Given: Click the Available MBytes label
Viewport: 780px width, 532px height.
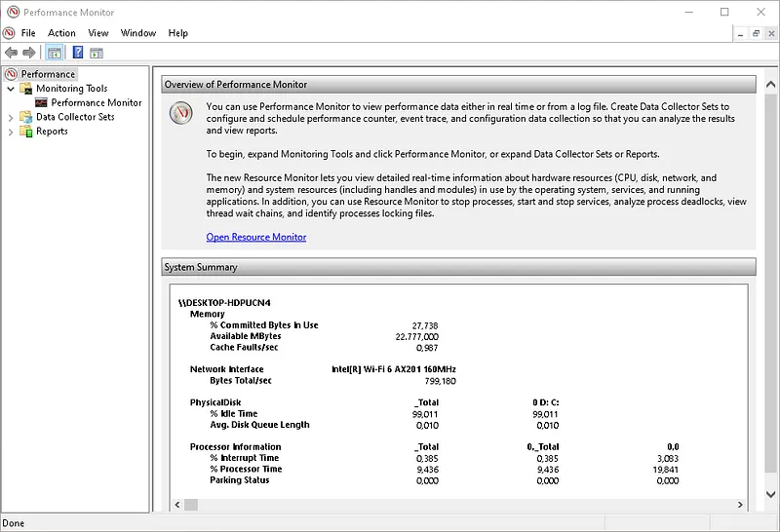Looking at the screenshot, I should click(x=246, y=336).
